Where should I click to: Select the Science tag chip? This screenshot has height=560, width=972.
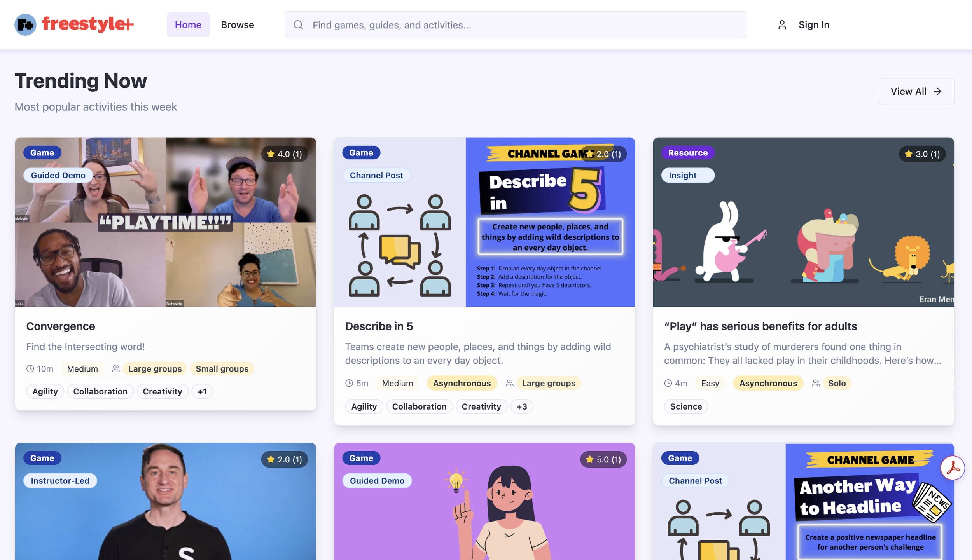point(686,406)
